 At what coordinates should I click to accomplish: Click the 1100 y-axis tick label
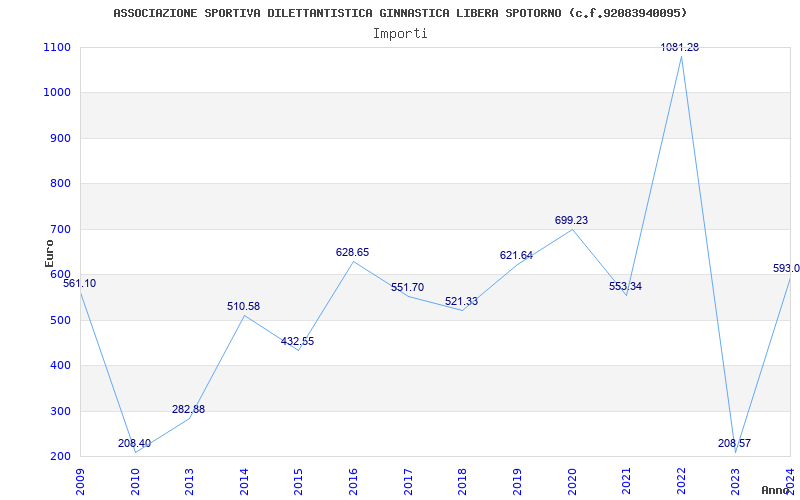(x=57, y=47)
